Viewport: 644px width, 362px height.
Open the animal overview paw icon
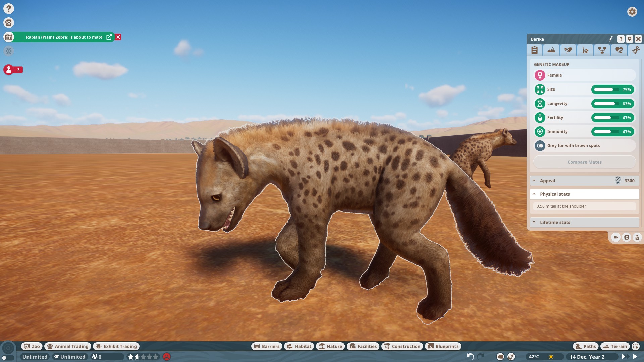point(9,23)
